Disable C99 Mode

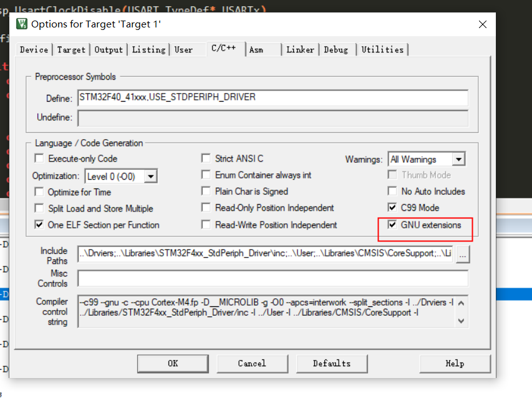(392, 208)
